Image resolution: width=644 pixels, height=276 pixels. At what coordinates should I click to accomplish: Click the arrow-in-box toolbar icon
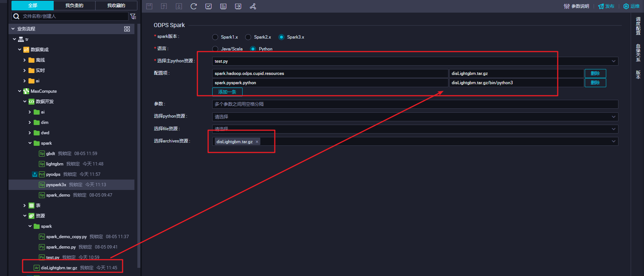(x=238, y=6)
